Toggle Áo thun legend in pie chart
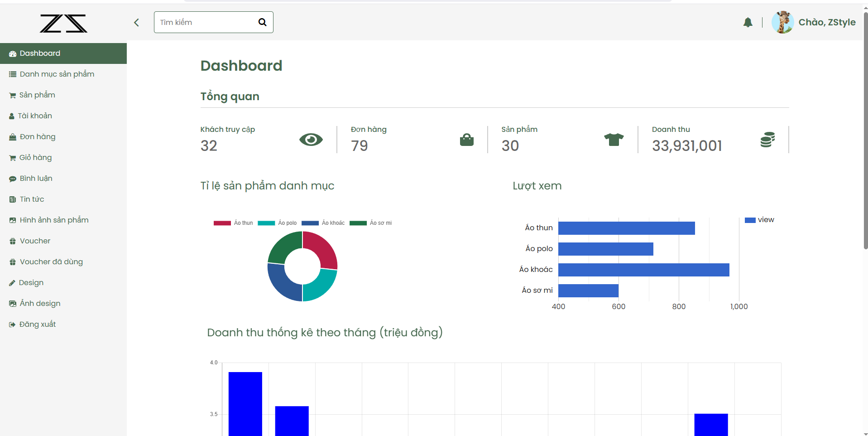Image resolution: width=868 pixels, height=436 pixels. tap(233, 223)
